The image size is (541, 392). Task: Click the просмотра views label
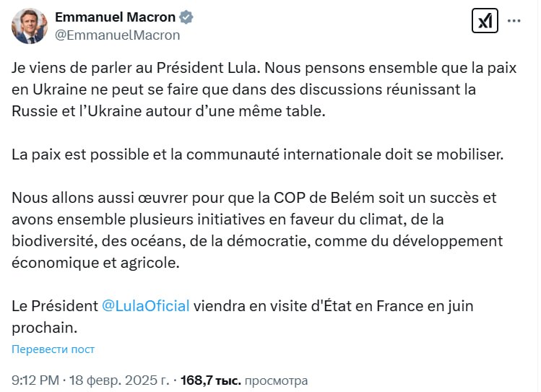(276, 380)
